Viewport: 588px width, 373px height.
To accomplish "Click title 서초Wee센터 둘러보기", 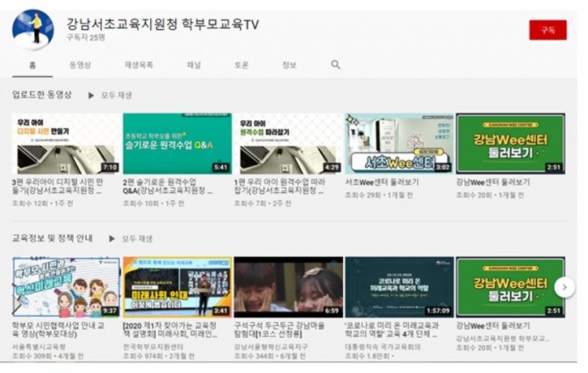I will (382, 183).
